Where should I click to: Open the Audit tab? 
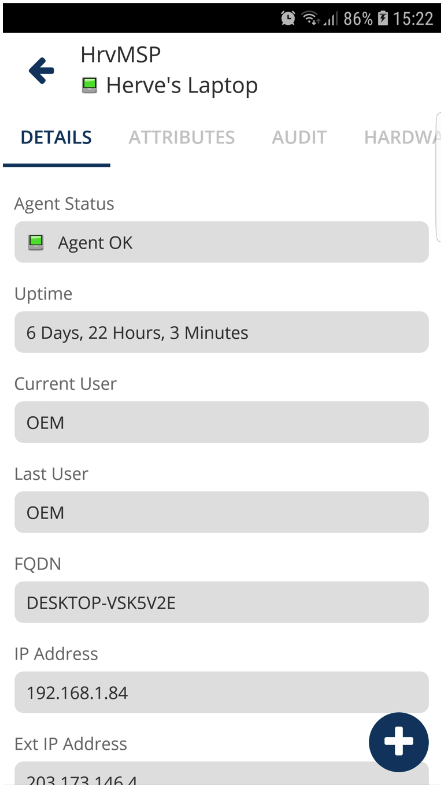point(299,137)
